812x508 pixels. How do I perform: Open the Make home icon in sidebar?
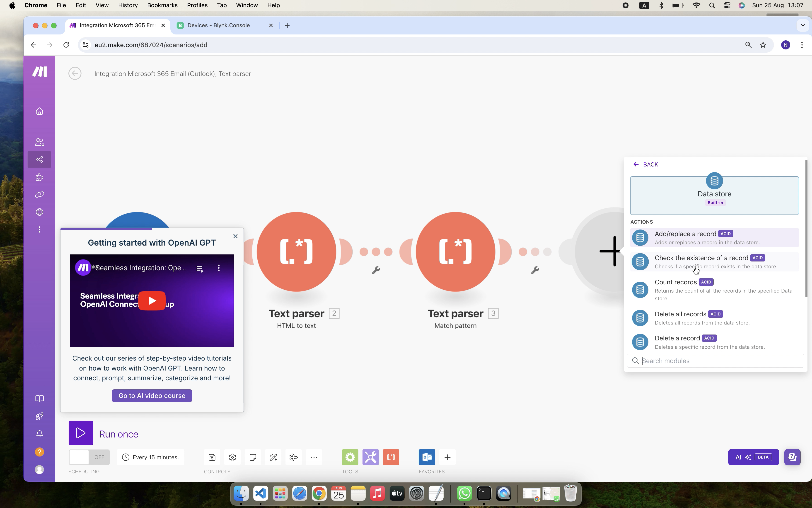(40, 111)
